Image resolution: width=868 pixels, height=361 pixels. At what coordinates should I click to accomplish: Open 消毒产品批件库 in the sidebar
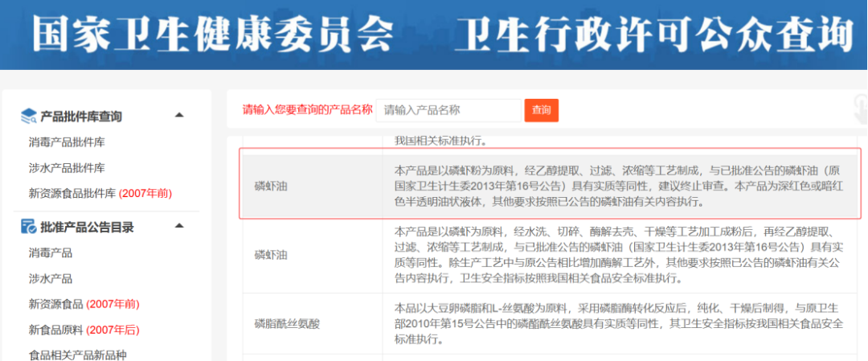(67, 142)
